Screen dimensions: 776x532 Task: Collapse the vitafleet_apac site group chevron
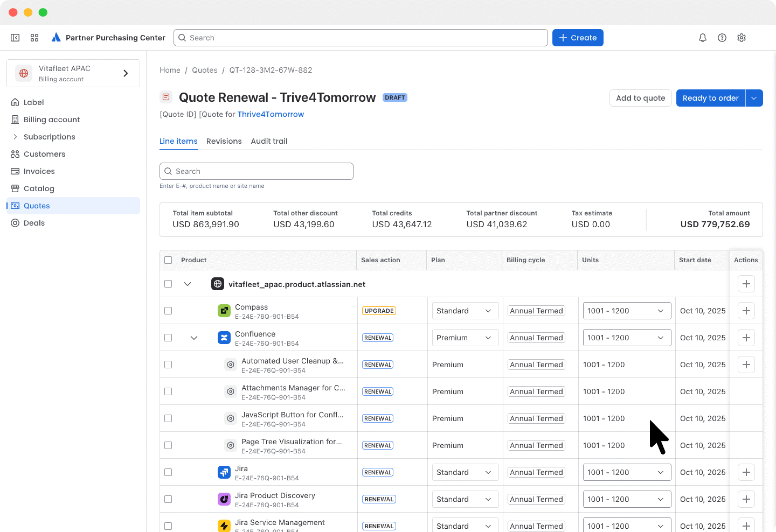coord(188,284)
